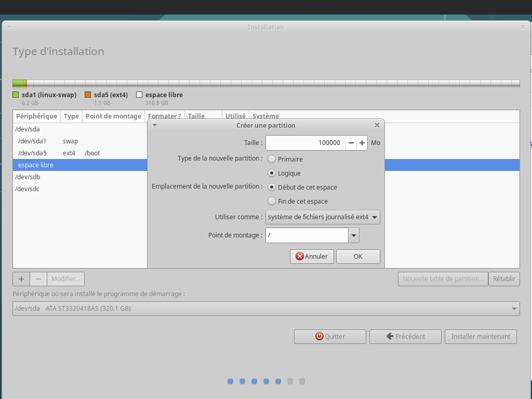Select the Primaire partition type
The height and width of the screenshot is (399, 532).
272,159
